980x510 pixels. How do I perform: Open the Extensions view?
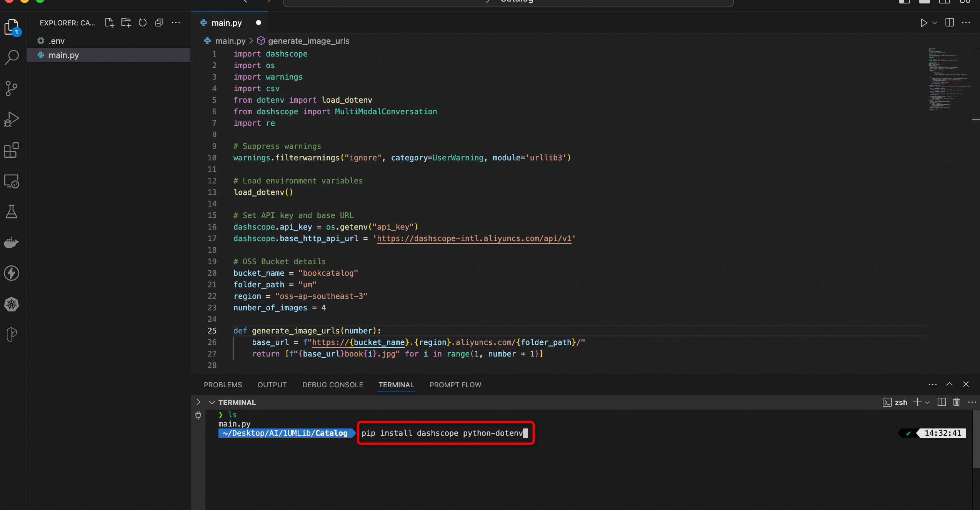click(12, 150)
